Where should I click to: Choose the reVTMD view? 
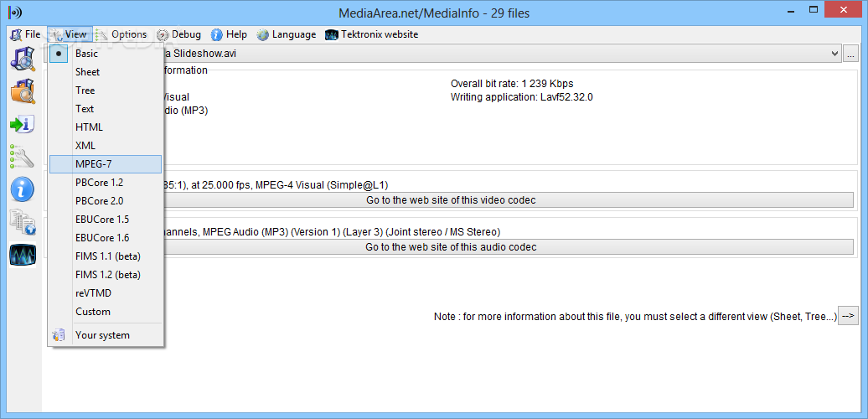click(x=106, y=292)
